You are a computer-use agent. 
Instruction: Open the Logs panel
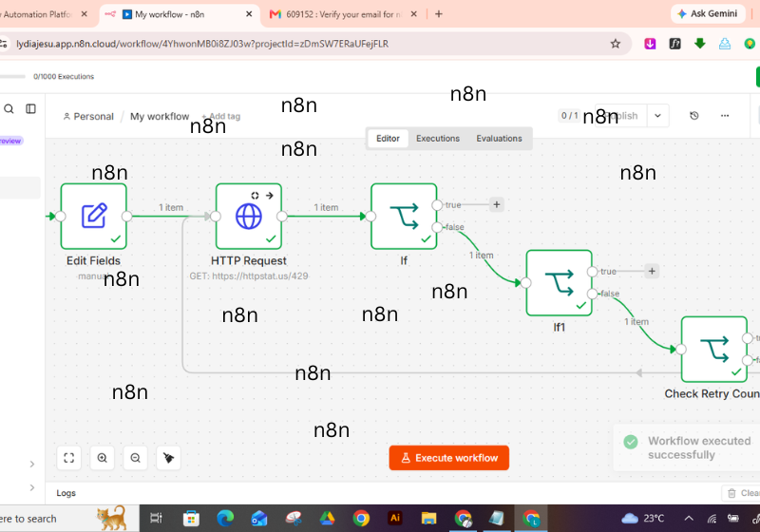point(66,493)
